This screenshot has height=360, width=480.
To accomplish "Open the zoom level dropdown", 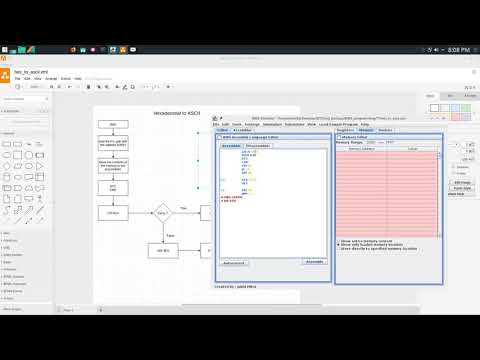I will pos(36,87).
